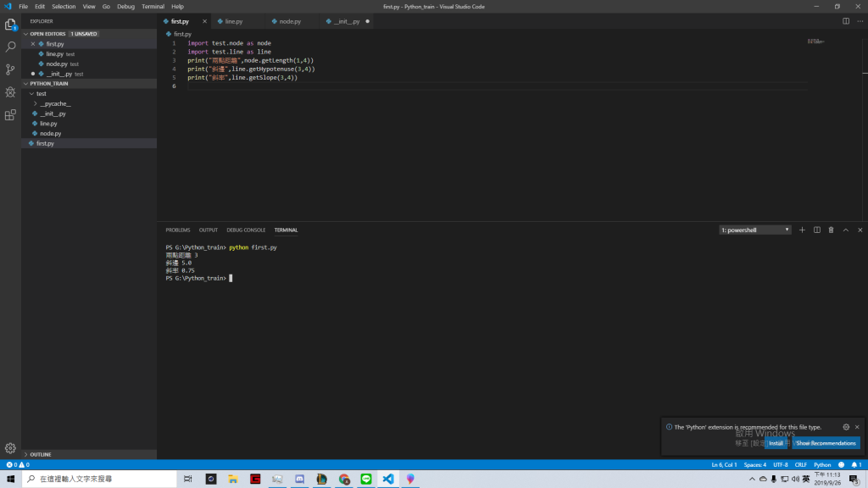Open LINE app from the Windows taskbar
Image resolution: width=868 pixels, height=488 pixels.
366,480
